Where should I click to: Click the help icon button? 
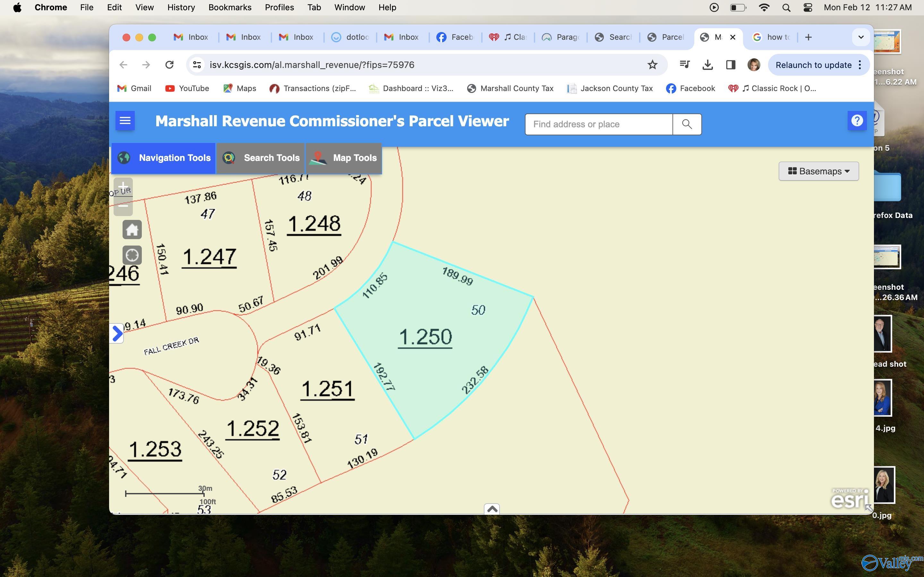pyautogui.click(x=858, y=120)
